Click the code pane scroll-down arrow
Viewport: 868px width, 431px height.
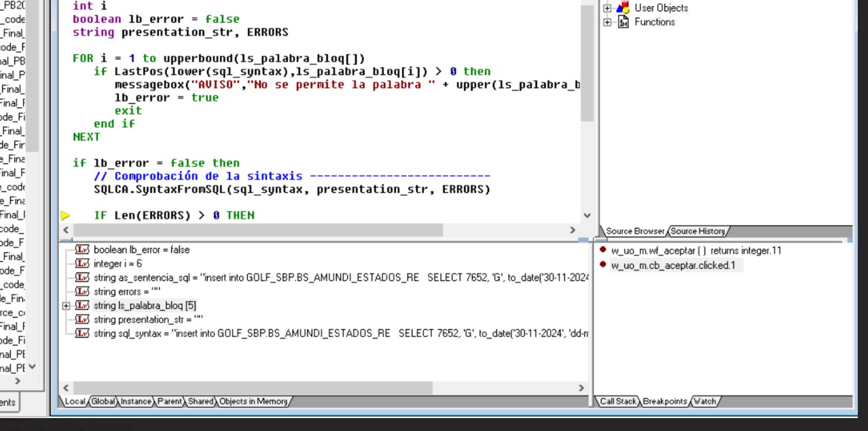(x=587, y=215)
